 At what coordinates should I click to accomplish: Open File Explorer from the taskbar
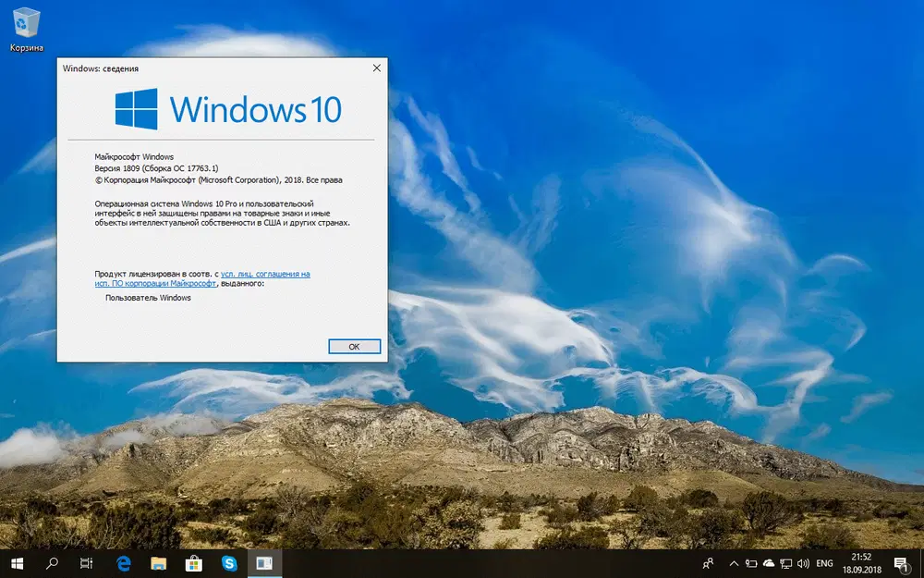[159, 563]
